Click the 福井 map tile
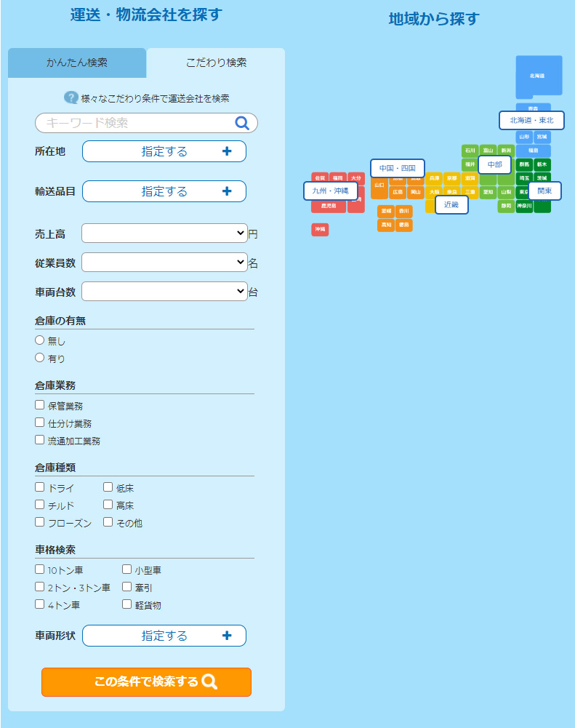 click(470, 165)
